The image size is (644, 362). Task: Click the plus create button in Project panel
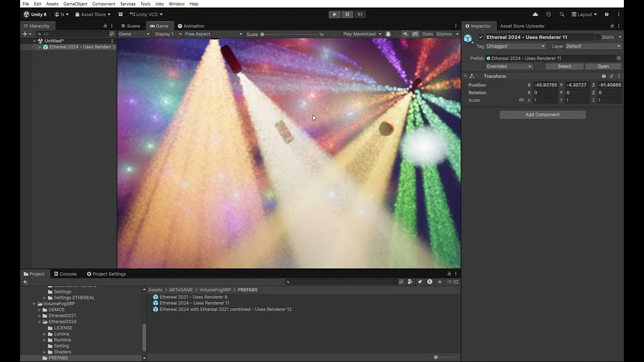[25, 282]
